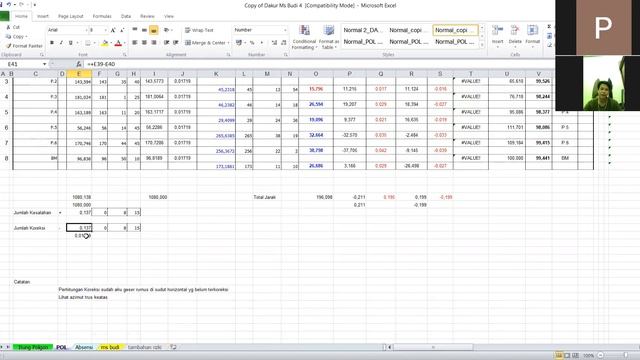The height and width of the screenshot is (360, 640).
Task: Click Decrease Font Size icon
Action: [x=122, y=30]
